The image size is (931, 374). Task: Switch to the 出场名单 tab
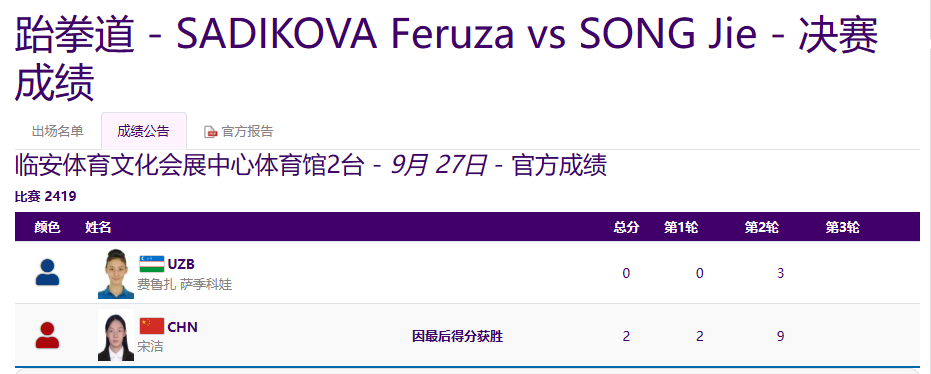click(58, 131)
